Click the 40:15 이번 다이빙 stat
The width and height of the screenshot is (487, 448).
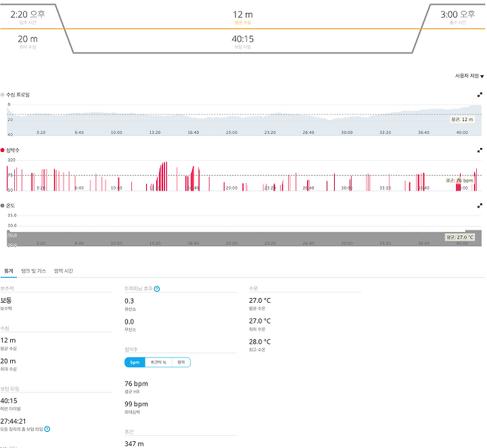click(x=9, y=401)
